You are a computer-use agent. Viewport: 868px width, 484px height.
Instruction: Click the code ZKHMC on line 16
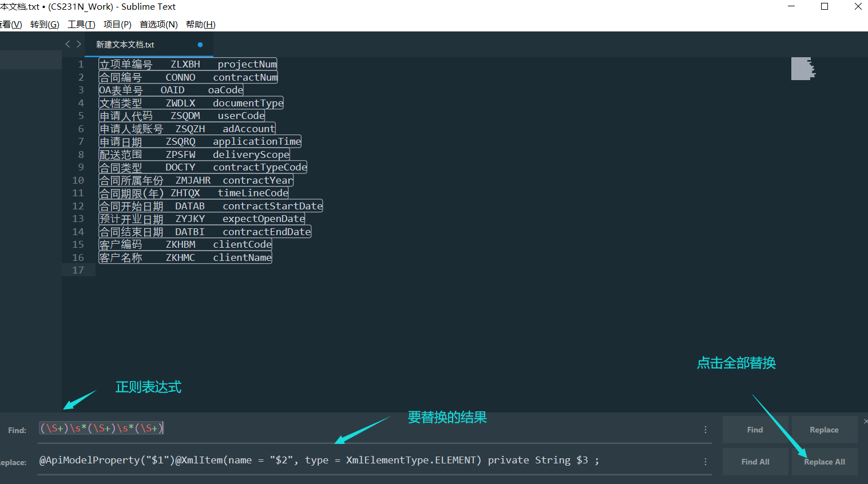180,257
